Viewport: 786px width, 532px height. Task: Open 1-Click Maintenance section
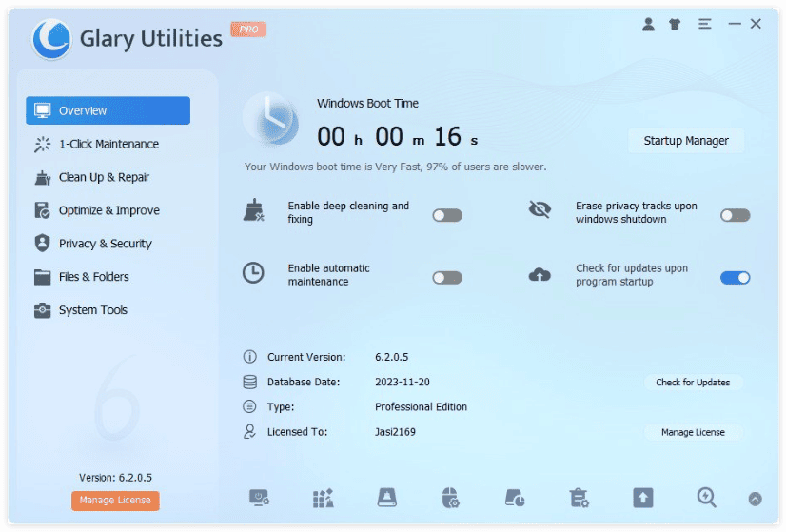tap(108, 144)
